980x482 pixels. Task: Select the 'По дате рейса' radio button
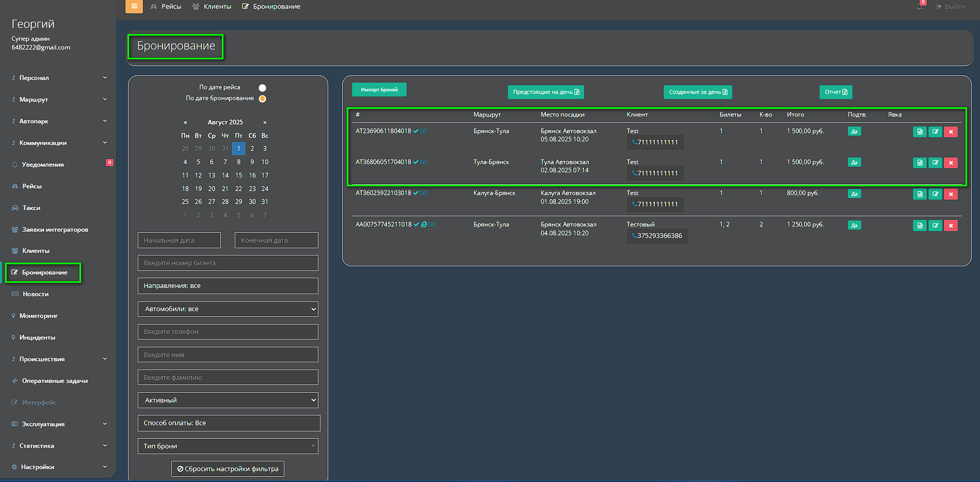click(x=262, y=88)
